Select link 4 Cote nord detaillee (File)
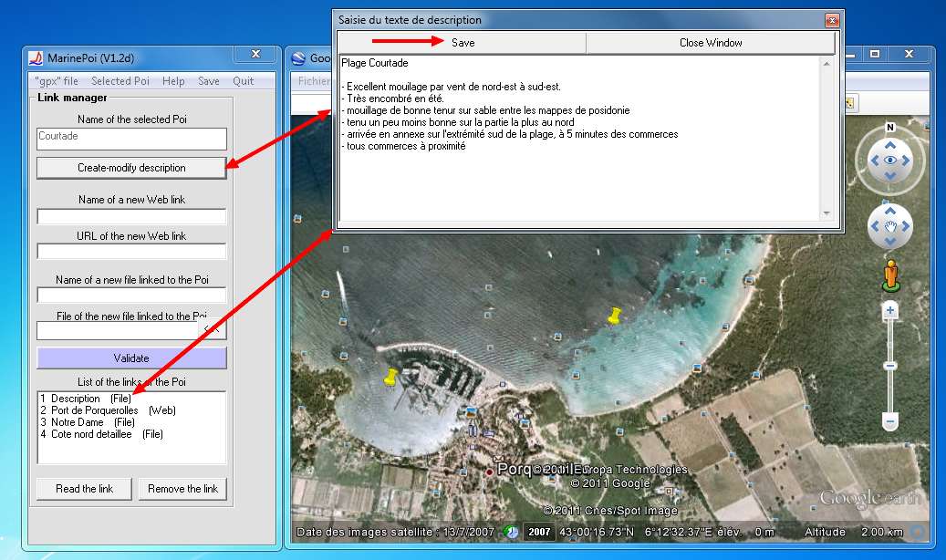The width and height of the screenshot is (946, 560). tap(101, 434)
